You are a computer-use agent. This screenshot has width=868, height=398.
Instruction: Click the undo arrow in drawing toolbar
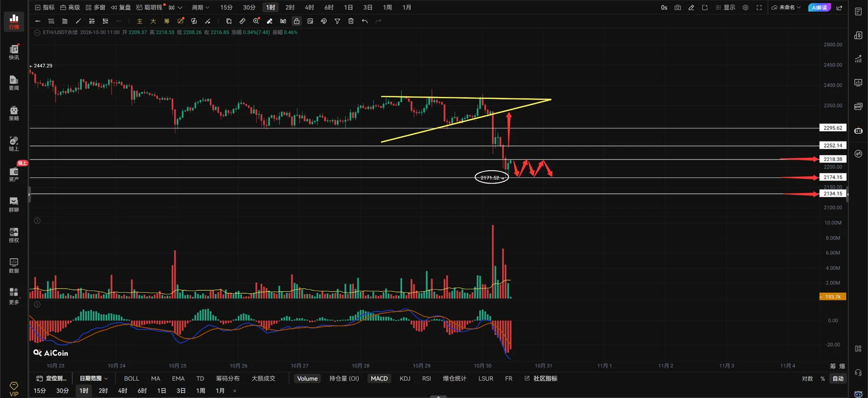(x=365, y=21)
